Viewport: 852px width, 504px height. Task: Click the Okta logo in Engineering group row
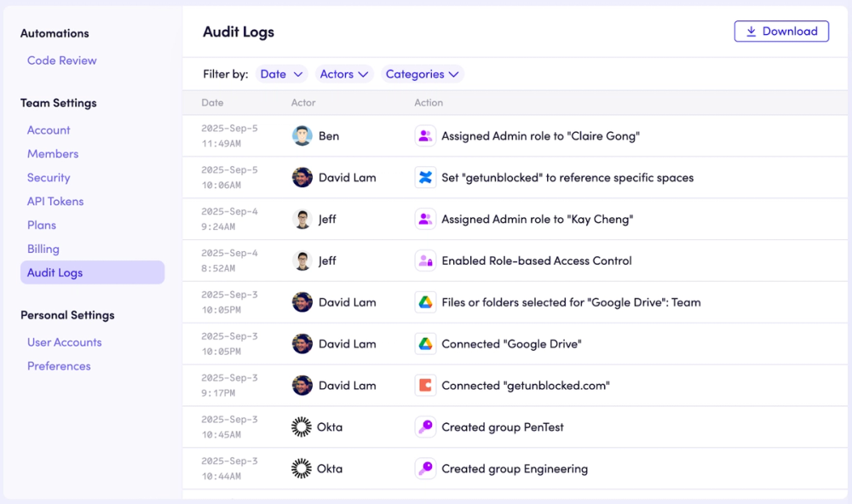(302, 469)
